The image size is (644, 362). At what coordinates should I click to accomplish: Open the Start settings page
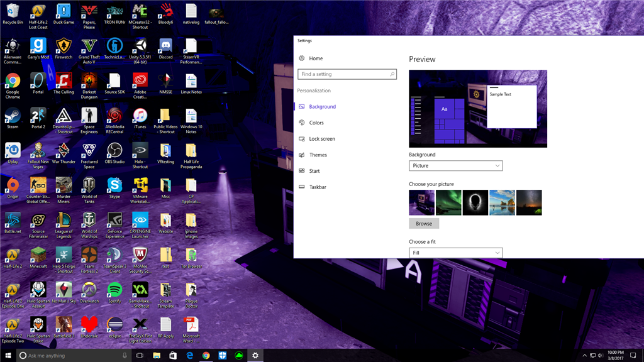tap(314, 171)
